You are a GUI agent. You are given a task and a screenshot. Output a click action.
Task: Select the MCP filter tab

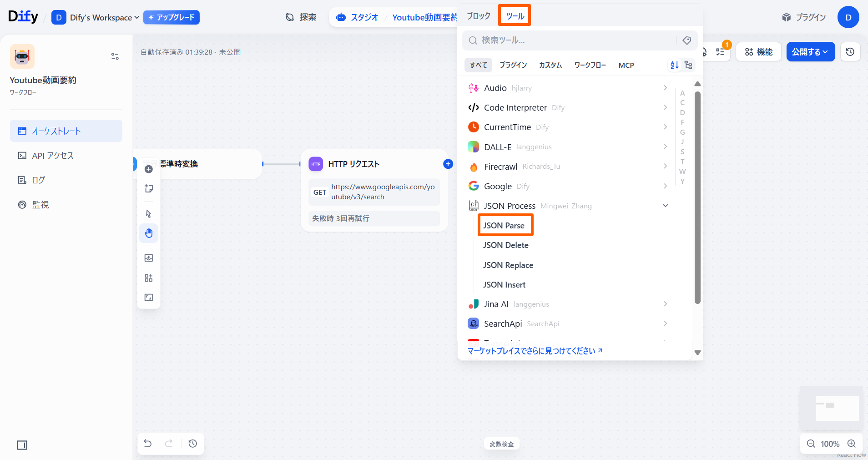coord(626,65)
